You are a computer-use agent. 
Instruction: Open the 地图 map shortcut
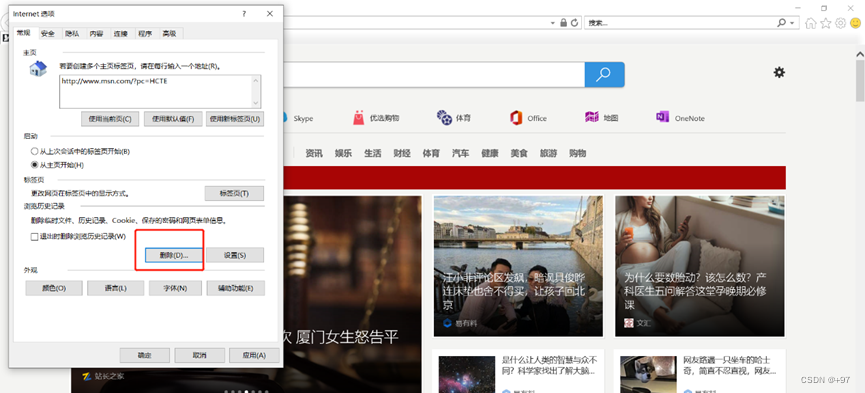pyautogui.click(x=601, y=118)
